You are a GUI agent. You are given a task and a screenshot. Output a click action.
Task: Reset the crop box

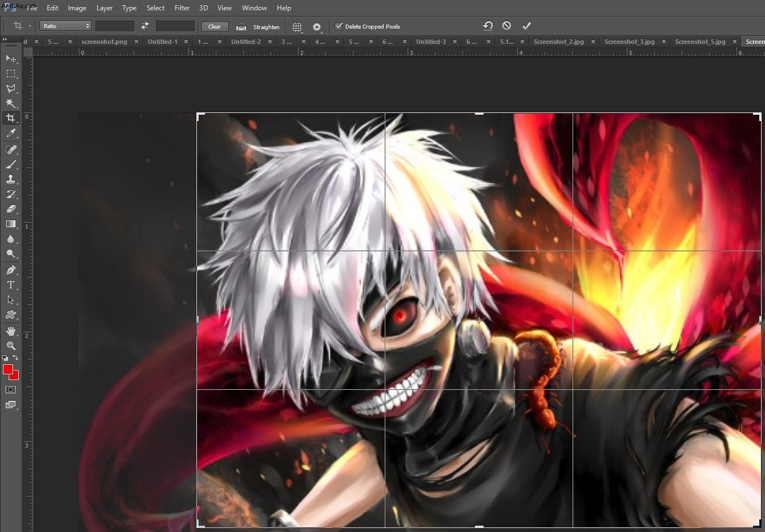(x=488, y=26)
